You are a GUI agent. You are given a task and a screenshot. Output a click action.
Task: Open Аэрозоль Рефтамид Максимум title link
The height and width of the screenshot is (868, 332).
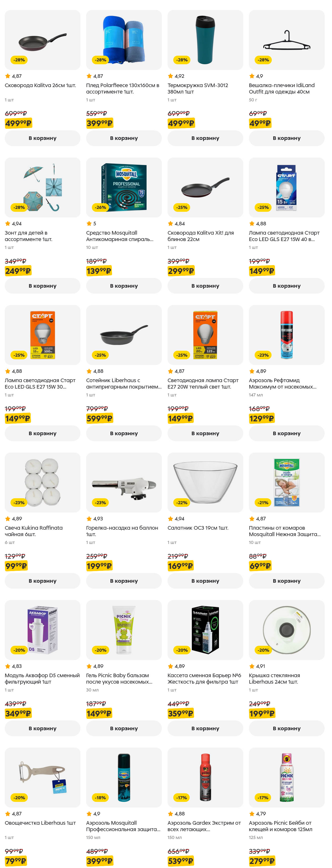(282, 384)
